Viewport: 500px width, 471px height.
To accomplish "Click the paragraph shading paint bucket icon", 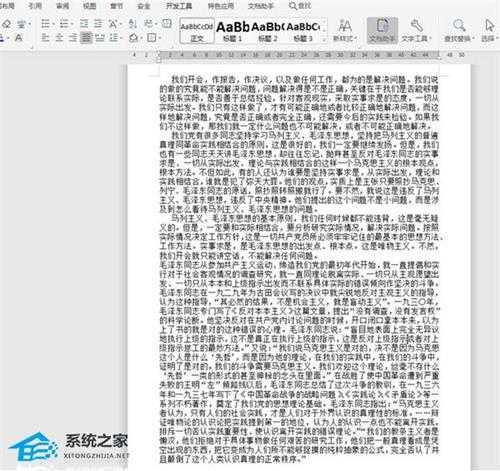I will (133, 37).
